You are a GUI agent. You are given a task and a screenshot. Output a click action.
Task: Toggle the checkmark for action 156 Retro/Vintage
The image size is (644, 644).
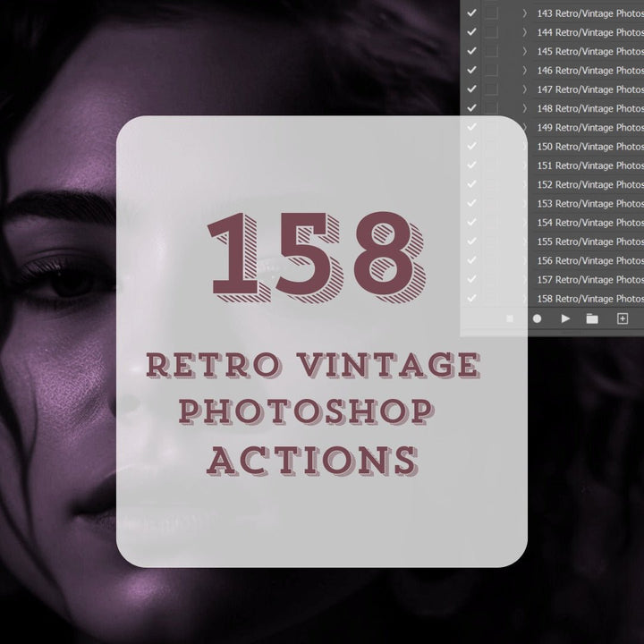coord(471,260)
